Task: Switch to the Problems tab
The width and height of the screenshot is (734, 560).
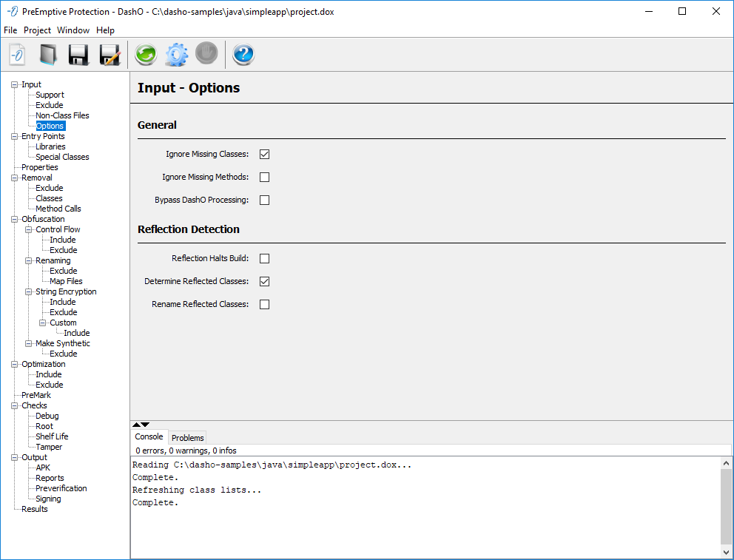Action: coord(187,438)
